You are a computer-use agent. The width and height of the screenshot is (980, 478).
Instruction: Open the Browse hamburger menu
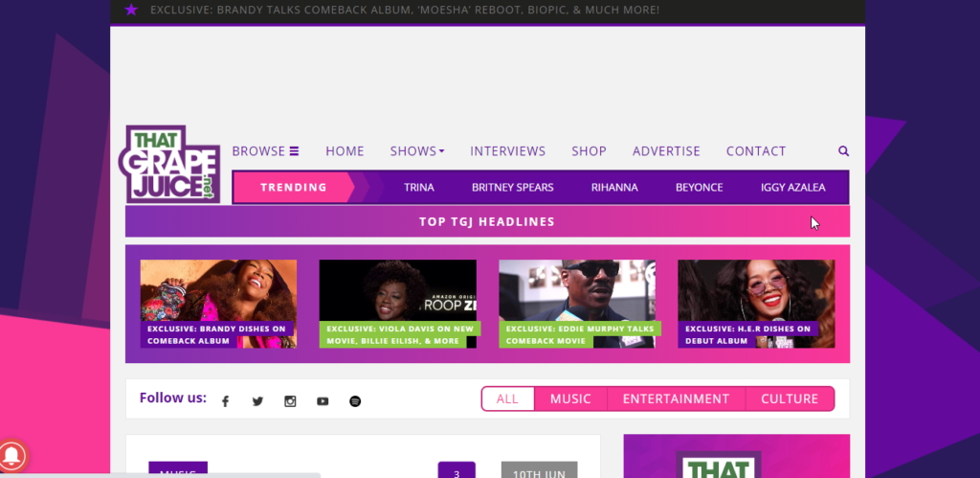[x=265, y=150]
